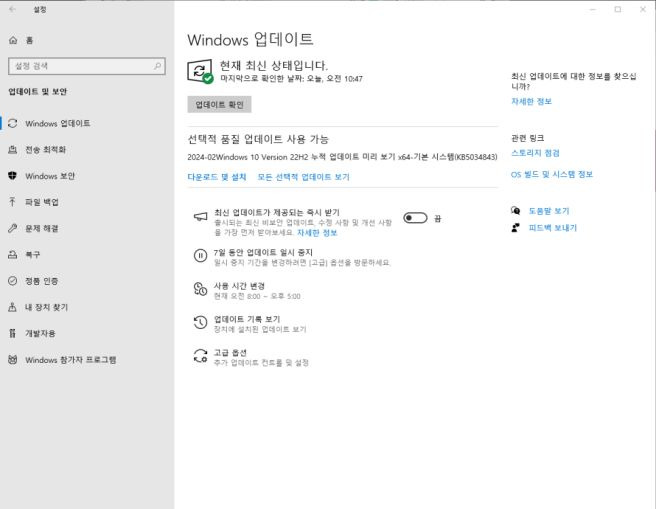The image size is (656, 509).
Task: Open the 전송 최적화 sidebar item
Action: (87, 150)
